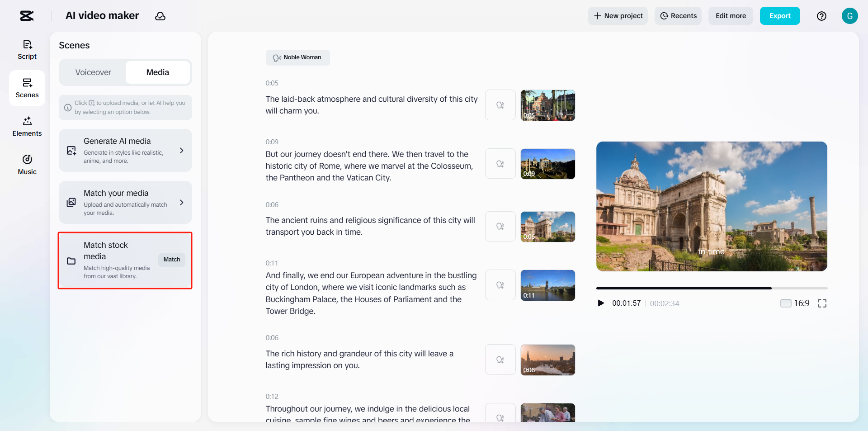
Task: Open the G account avatar
Action: pyautogui.click(x=850, y=16)
